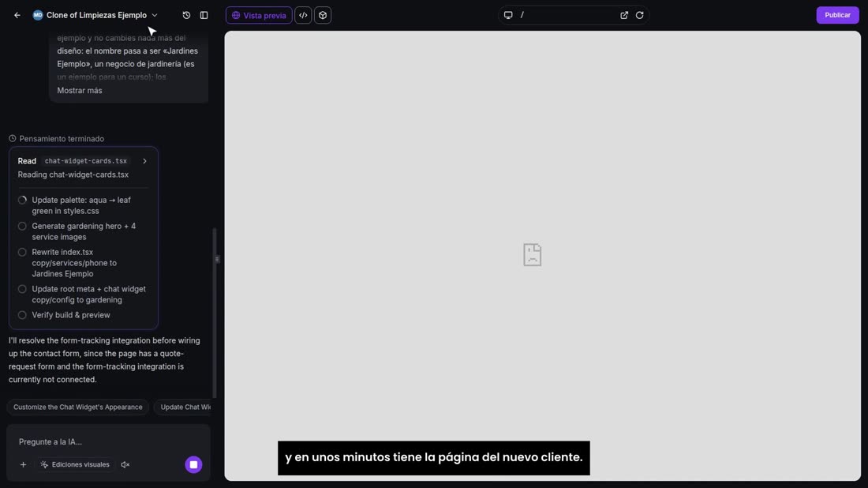Click the Update root meta task circle
Image resolution: width=868 pixels, height=488 pixels.
(22, 289)
